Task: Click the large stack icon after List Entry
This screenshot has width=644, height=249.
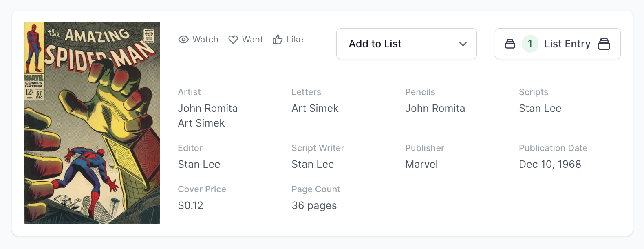Action: pyautogui.click(x=604, y=44)
